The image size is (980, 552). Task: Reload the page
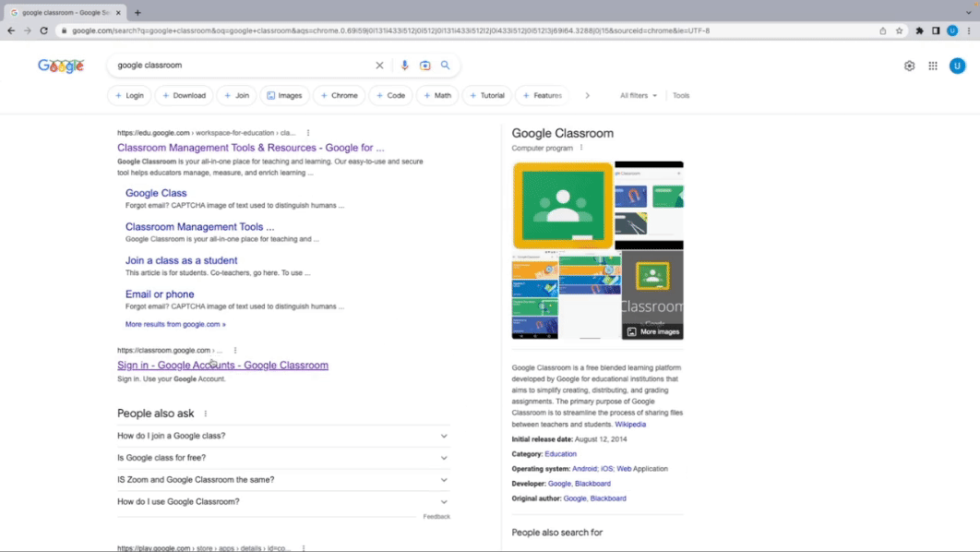coord(43,30)
